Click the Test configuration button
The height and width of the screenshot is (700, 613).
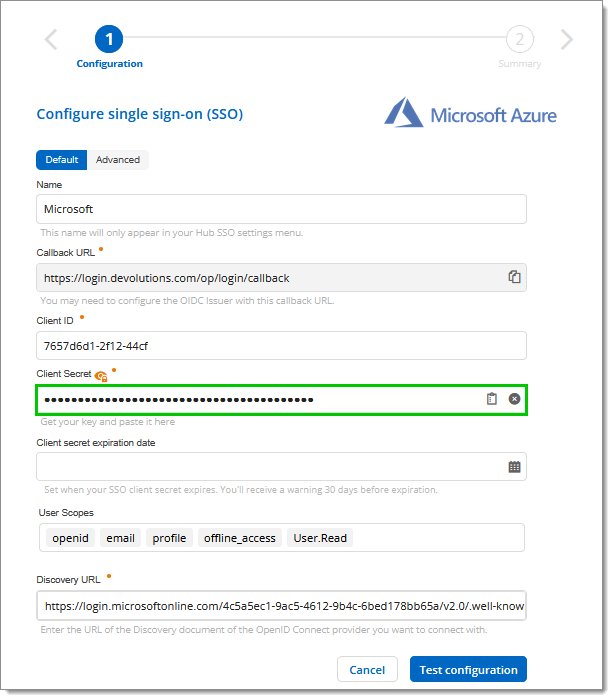[468, 670]
